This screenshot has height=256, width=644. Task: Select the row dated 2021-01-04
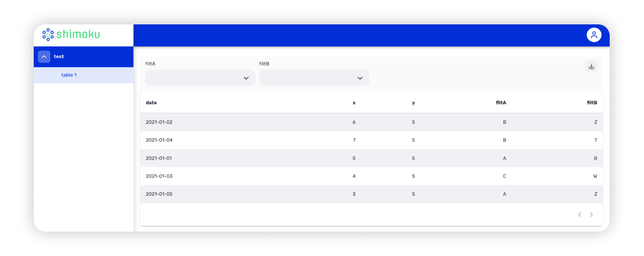tap(372, 140)
